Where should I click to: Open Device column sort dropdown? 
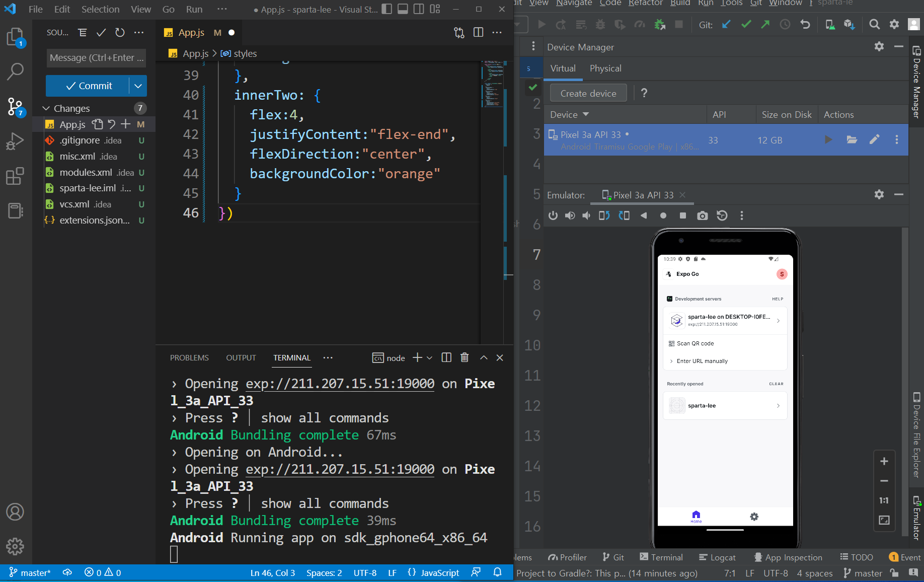coord(586,115)
